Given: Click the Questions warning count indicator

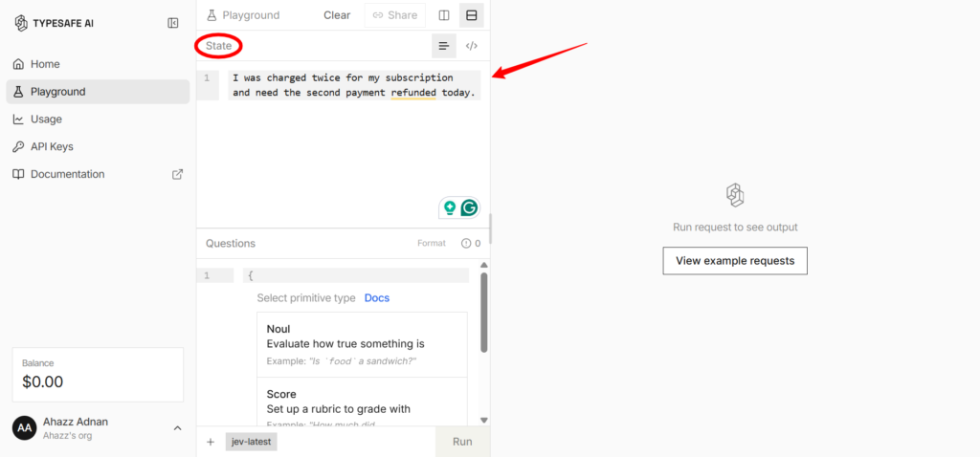Looking at the screenshot, I should (x=471, y=244).
